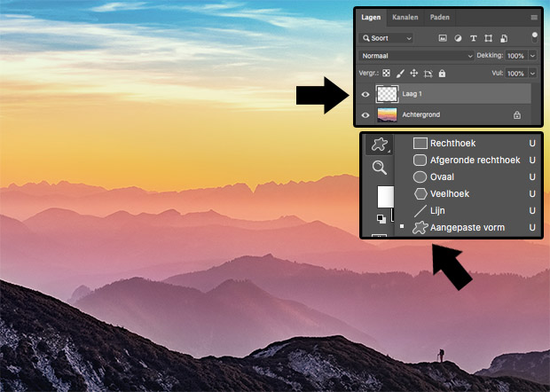Hide the Achtergrond layer
The width and height of the screenshot is (550, 392).
click(365, 114)
